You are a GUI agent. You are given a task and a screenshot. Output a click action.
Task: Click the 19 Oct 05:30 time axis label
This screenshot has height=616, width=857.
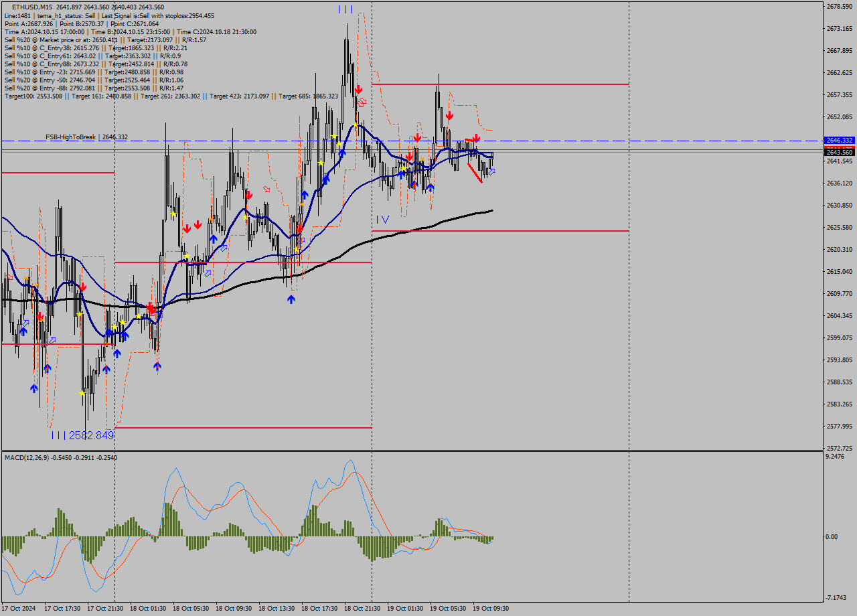[x=448, y=609]
